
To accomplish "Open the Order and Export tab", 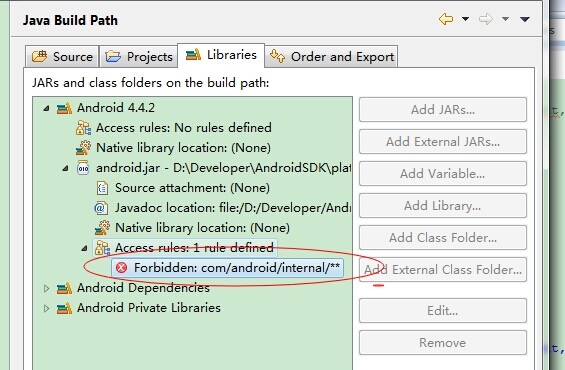I will [x=332, y=57].
